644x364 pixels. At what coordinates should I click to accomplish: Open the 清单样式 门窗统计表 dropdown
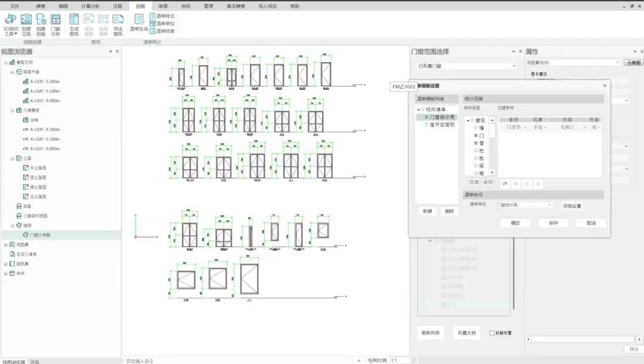(x=524, y=205)
